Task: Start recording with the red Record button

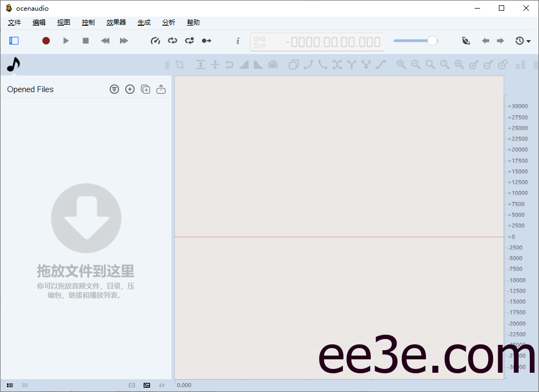Action: (x=46, y=40)
